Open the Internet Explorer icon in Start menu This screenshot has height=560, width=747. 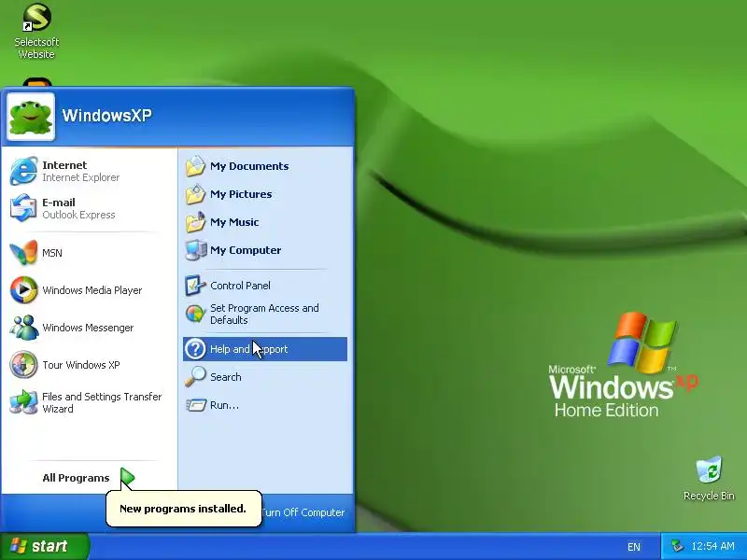pyautogui.click(x=23, y=171)
